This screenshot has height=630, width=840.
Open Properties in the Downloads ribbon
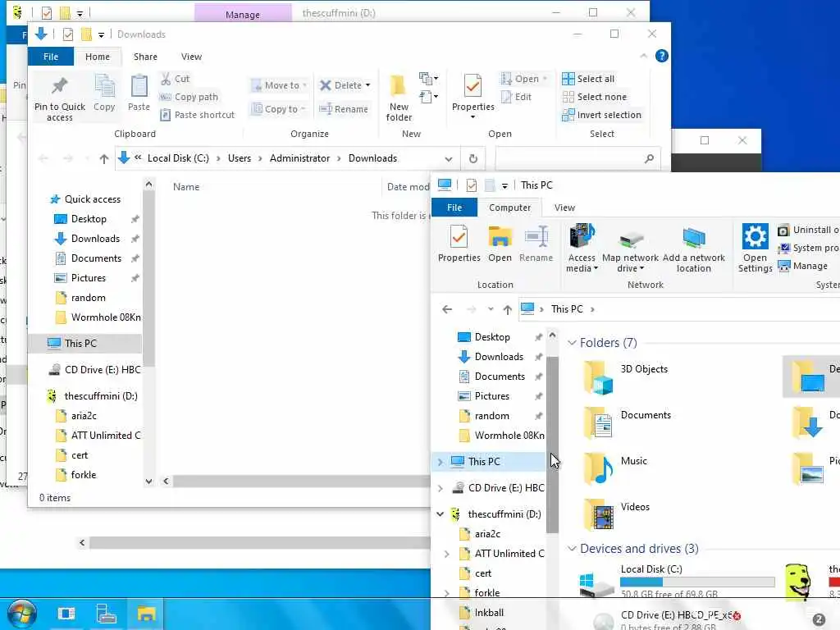tap(473, 95)
